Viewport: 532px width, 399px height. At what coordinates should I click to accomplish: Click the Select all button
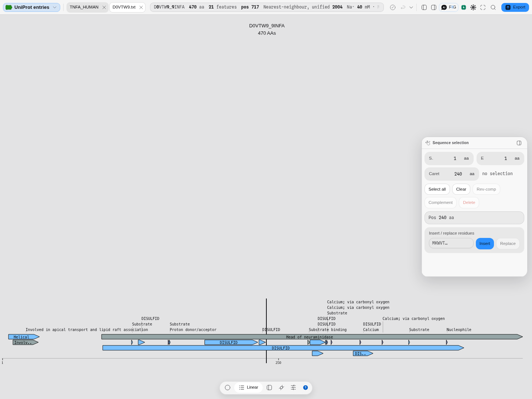pyautogui.click(x=437, y=189)
